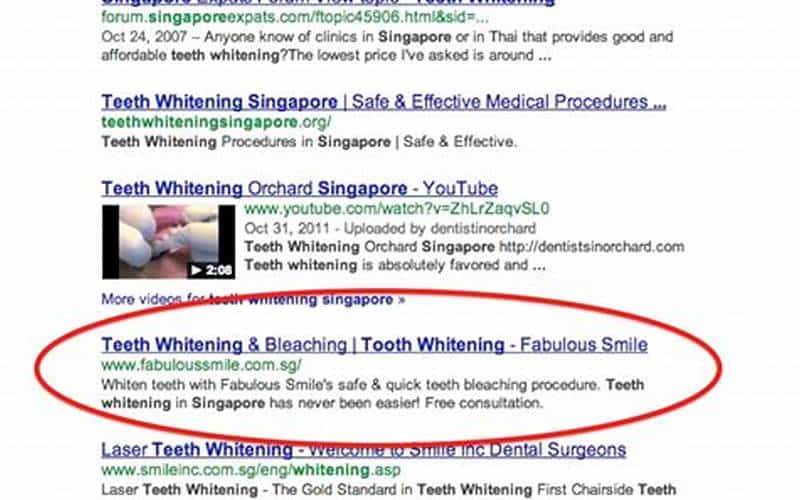This screenshot has height=500, width=800.
Task: Open Teeth Whitening & Bleaching Fabulous Smile result
Action: point(374,345)
